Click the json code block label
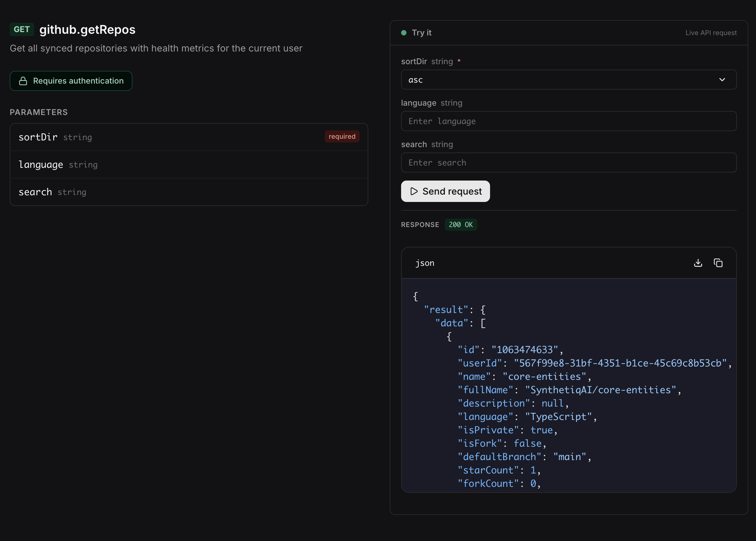The width and height of the screenshot is (756, 541). pos(425,263)
